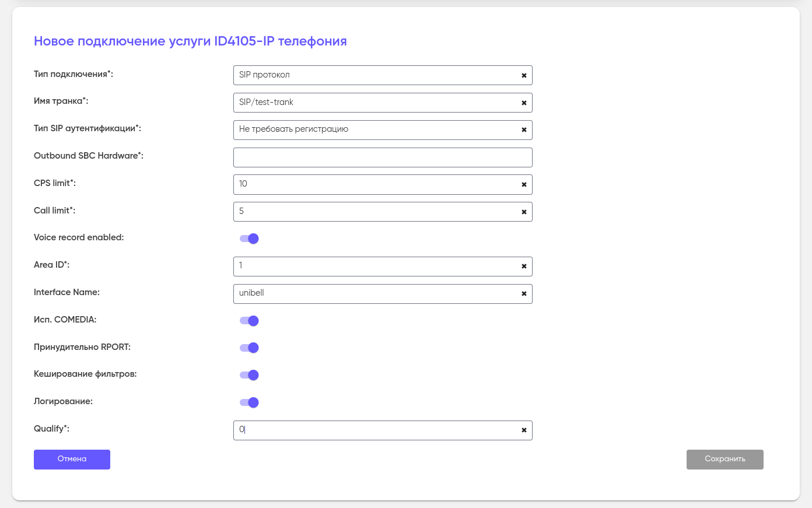
Task: Clear the Area ID field value
Action: click(524, 267)
